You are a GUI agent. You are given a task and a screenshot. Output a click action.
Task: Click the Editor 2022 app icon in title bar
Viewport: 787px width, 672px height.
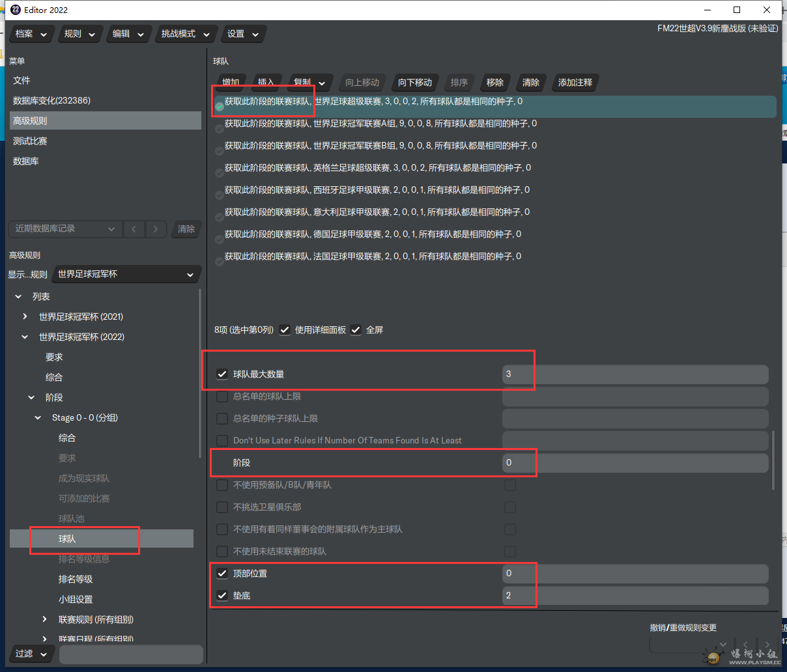click(x=16, y=10)
